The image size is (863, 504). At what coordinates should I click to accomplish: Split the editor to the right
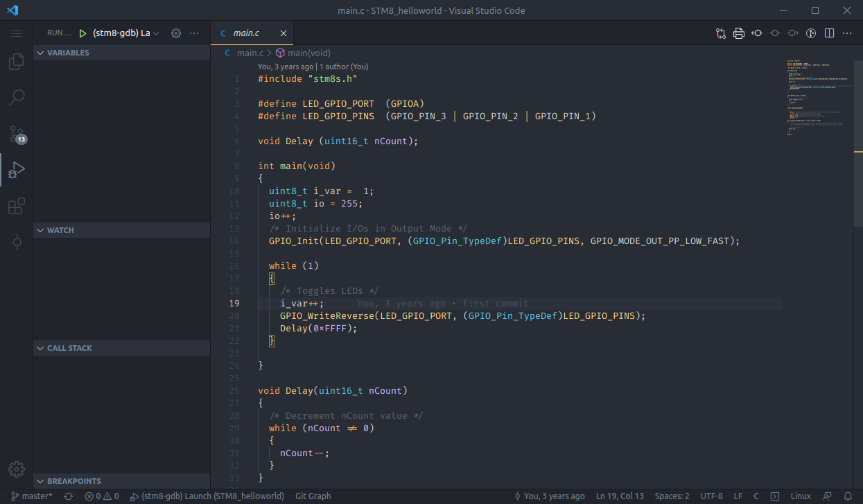click(x=829, y=33)
